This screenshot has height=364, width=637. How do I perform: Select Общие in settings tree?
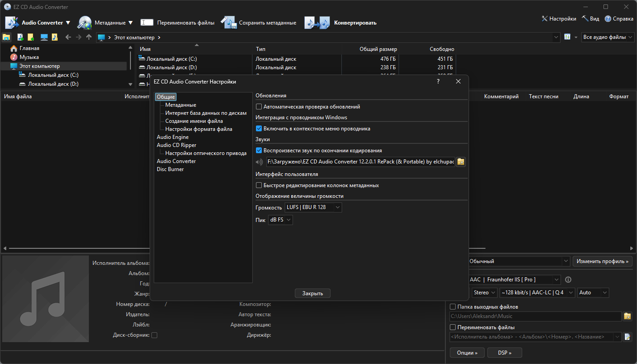166,97
